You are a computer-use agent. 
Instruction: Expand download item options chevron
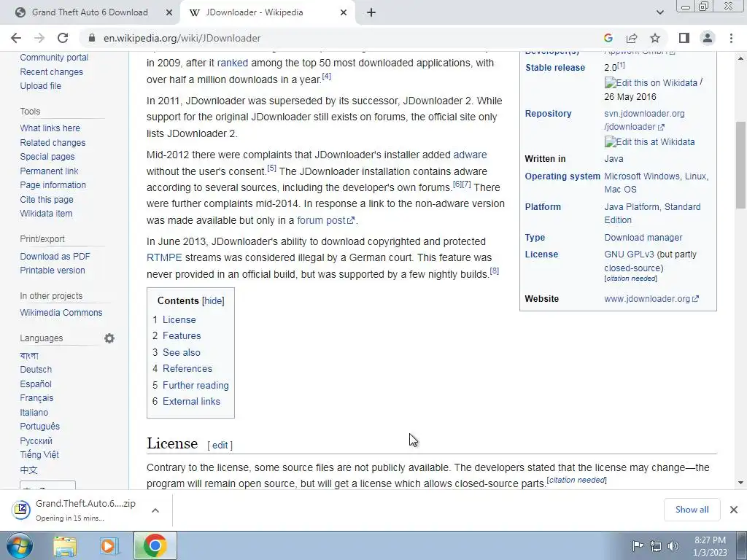click(x=155, y=510)
